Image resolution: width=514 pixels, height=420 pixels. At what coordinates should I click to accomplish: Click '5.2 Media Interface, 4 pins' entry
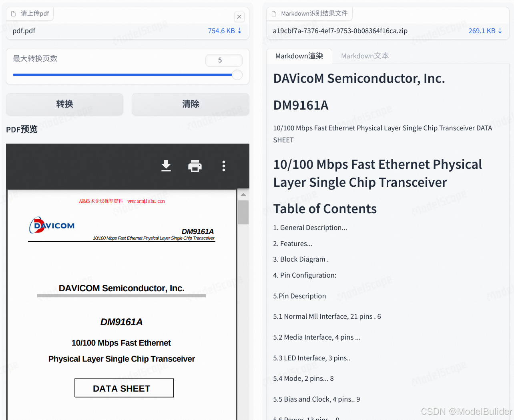[317, 337]
